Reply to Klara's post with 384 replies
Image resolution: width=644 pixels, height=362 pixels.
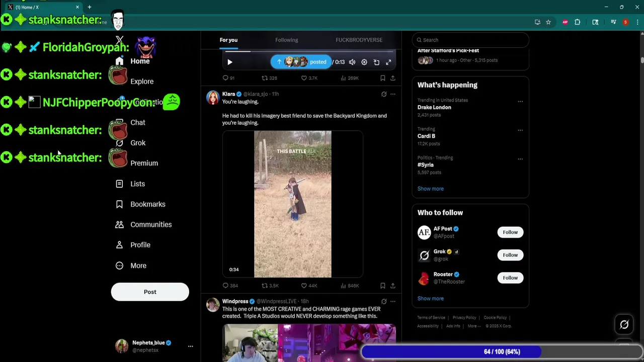point(230,286)
